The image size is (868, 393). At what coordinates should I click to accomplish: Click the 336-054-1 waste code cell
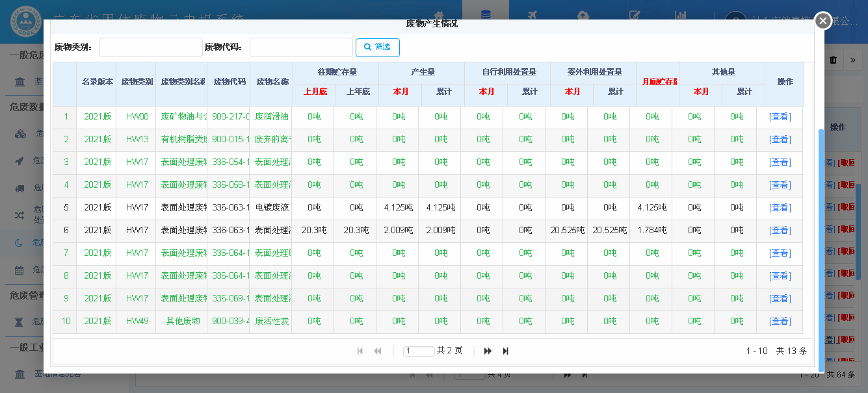pyautogui.click(x=230, y=162)
